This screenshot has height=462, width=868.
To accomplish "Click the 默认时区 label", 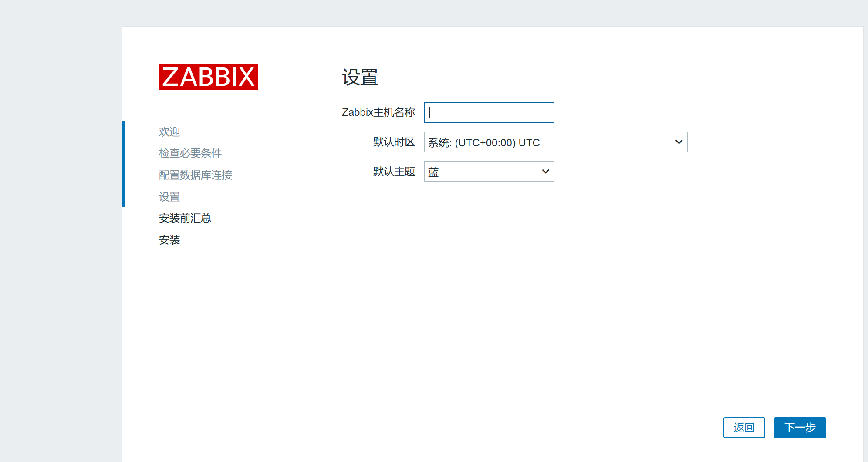I will point(394,142).
